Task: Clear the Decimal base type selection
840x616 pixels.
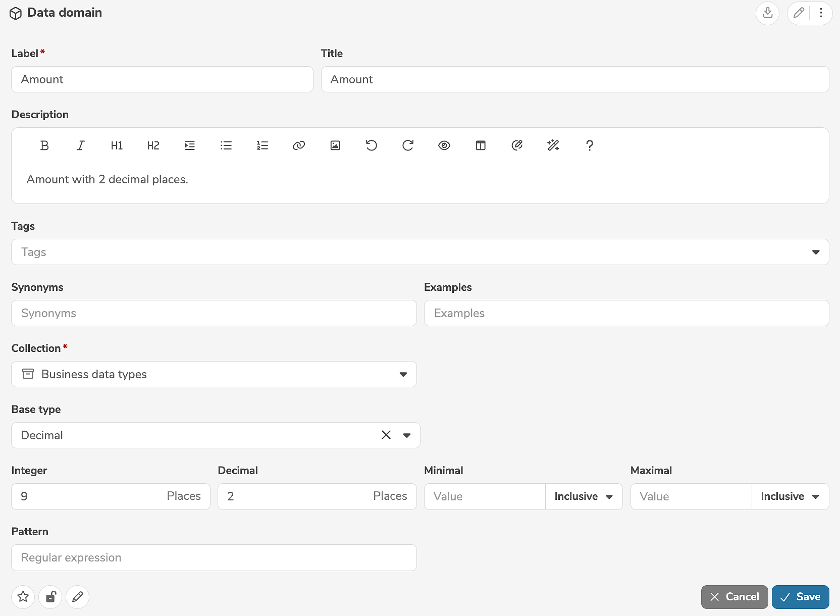Action: pyautogui.click(x=386, y=435)
